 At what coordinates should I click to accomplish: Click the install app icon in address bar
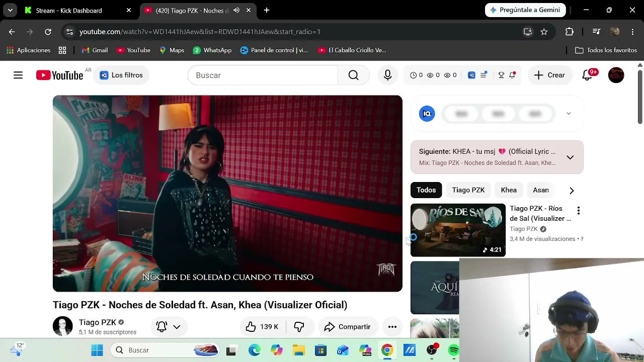click(528, 32)
